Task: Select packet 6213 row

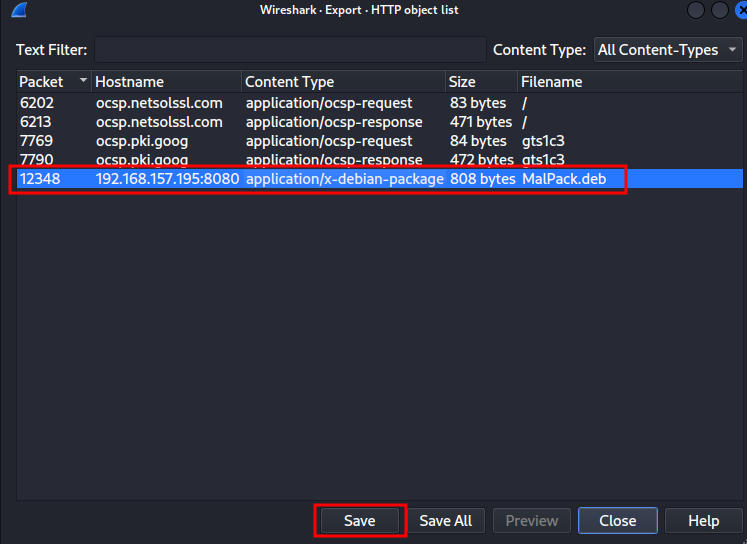Action: tap(380, 122)
